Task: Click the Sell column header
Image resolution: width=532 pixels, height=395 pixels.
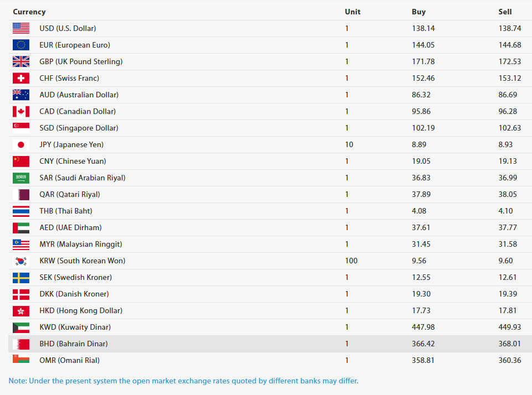Action: pos(505,12)
